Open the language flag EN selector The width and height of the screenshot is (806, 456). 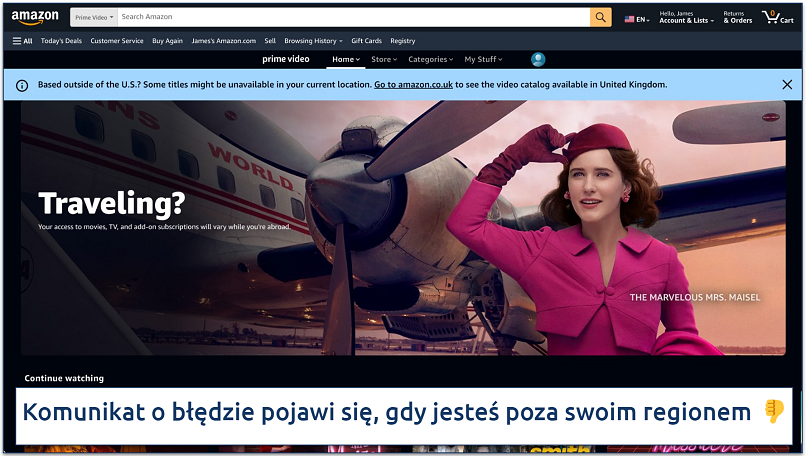(636, 19)
